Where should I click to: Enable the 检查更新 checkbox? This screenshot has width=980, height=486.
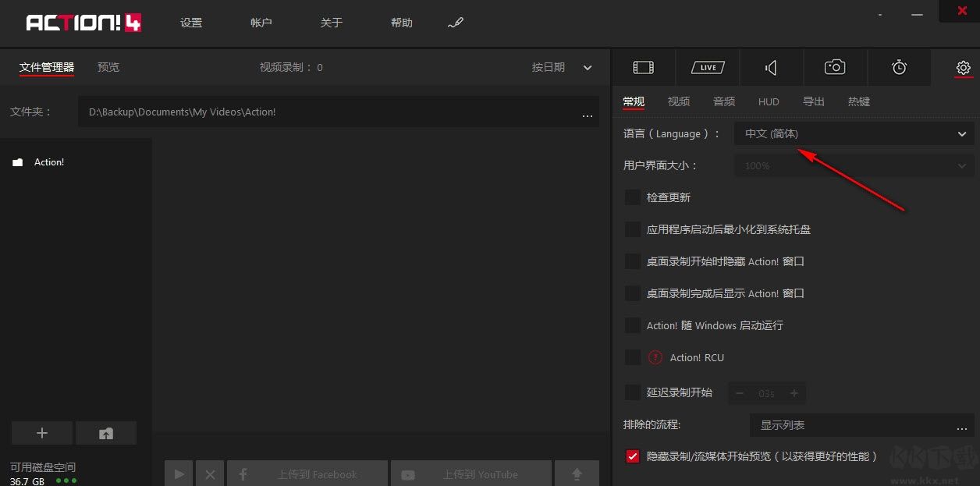[x=632, y=197]
